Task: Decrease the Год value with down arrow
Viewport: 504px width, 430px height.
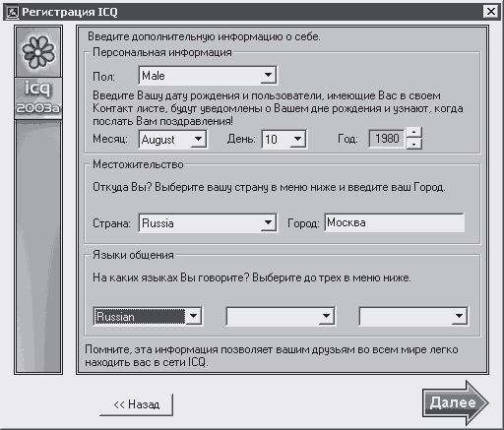Action: 413,144
